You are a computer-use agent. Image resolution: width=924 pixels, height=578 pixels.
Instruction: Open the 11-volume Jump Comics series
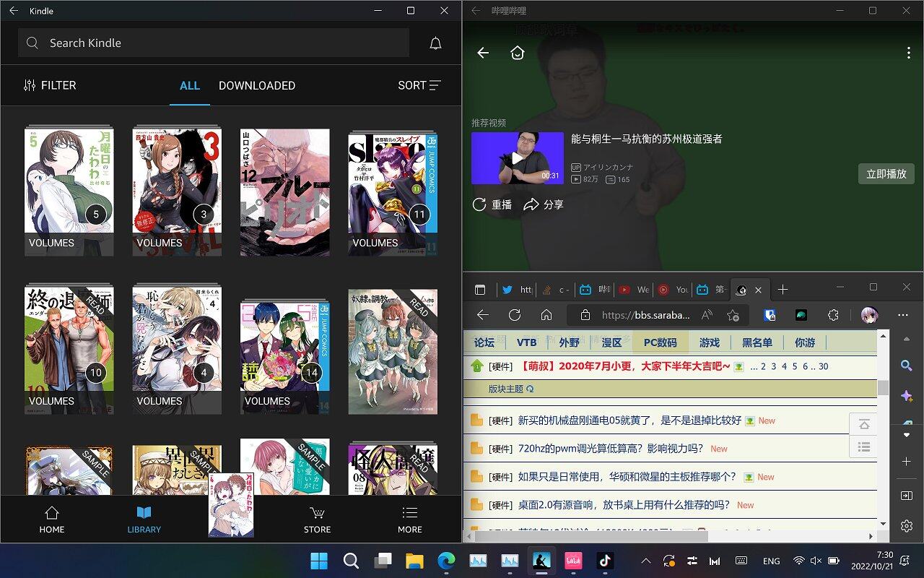coord(393,194)
